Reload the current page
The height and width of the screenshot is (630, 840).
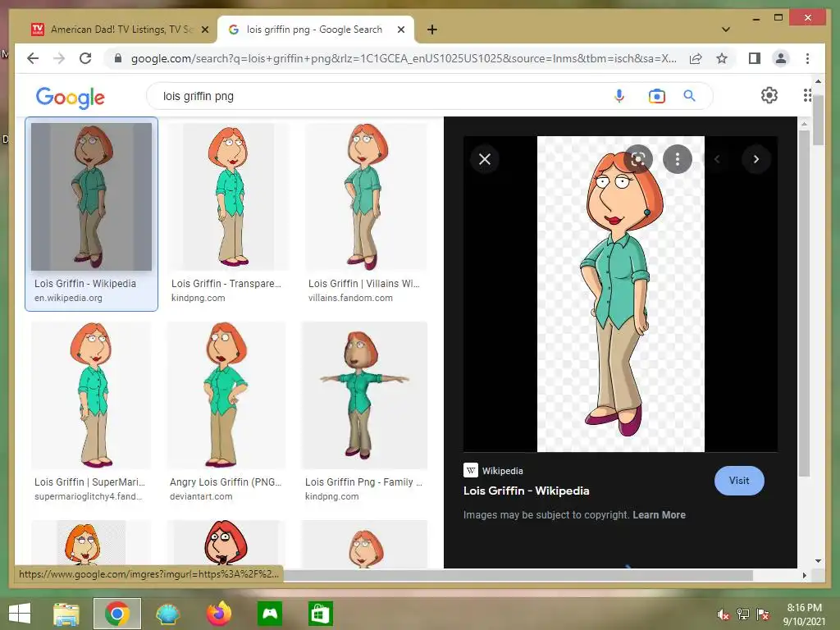(x=85, y=58)
